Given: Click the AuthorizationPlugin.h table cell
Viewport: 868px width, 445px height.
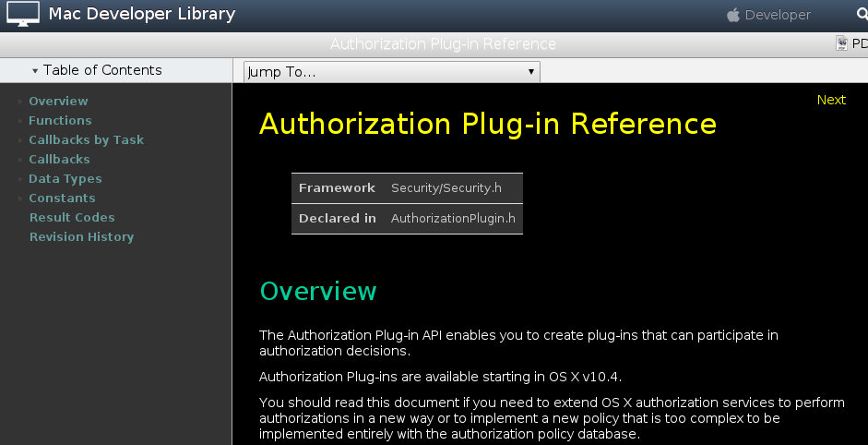Looking at the screenshot, I should (453, 218).
